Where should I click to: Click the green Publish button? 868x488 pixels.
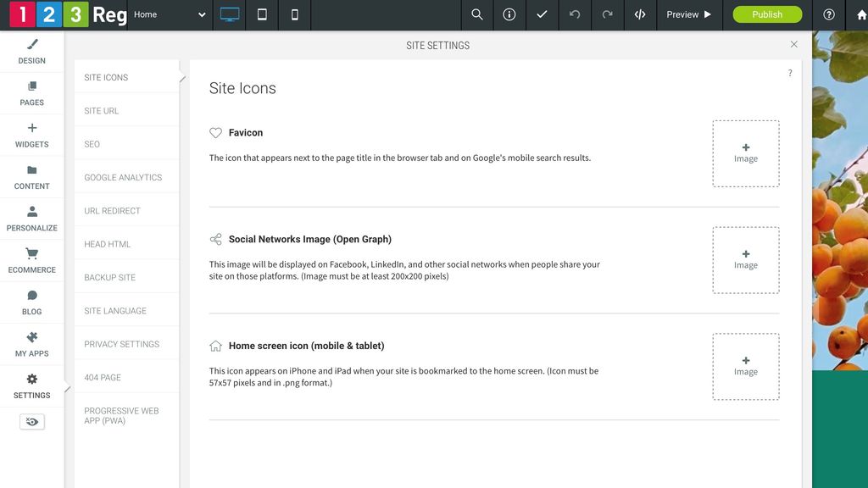coord(767,14)
